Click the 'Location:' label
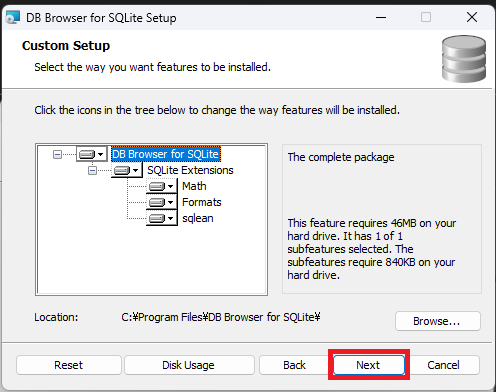Screen dimensions: 496x392 coord(56,317)
